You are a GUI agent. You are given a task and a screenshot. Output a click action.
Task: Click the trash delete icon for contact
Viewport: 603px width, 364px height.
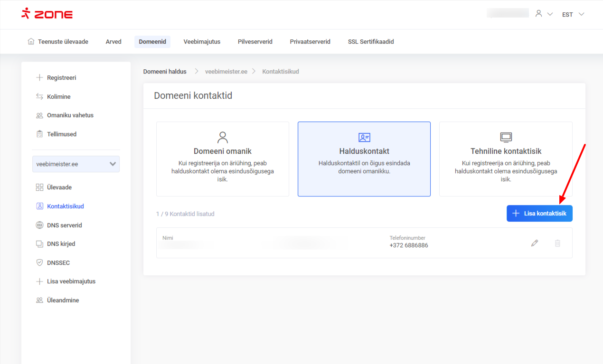[x=557, y=243]
